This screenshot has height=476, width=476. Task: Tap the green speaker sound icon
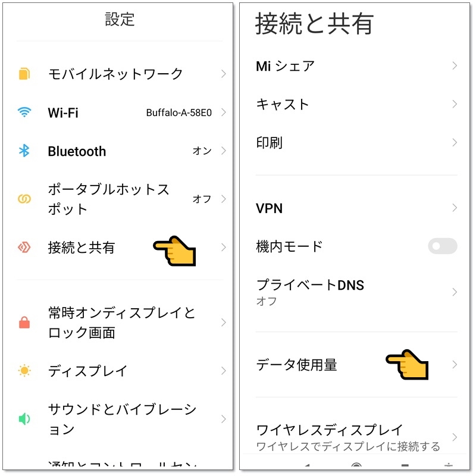pyautogui.click(x=24, y=419)
